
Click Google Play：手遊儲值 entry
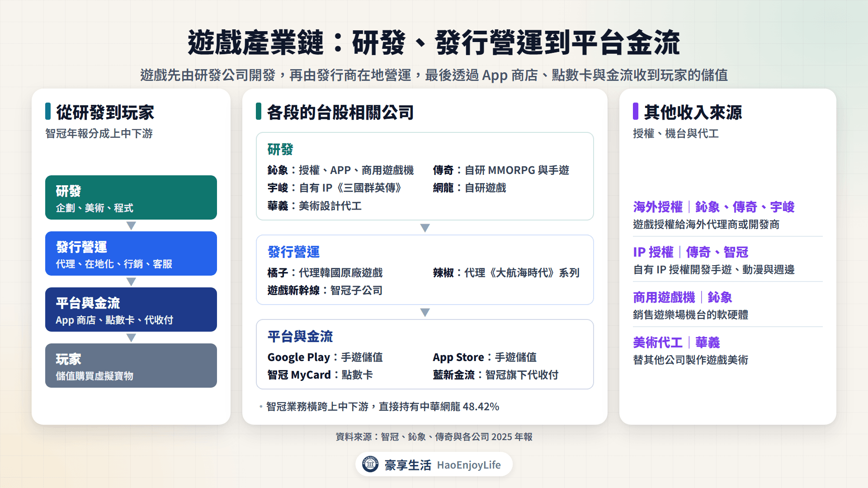(x=325, y=357)
